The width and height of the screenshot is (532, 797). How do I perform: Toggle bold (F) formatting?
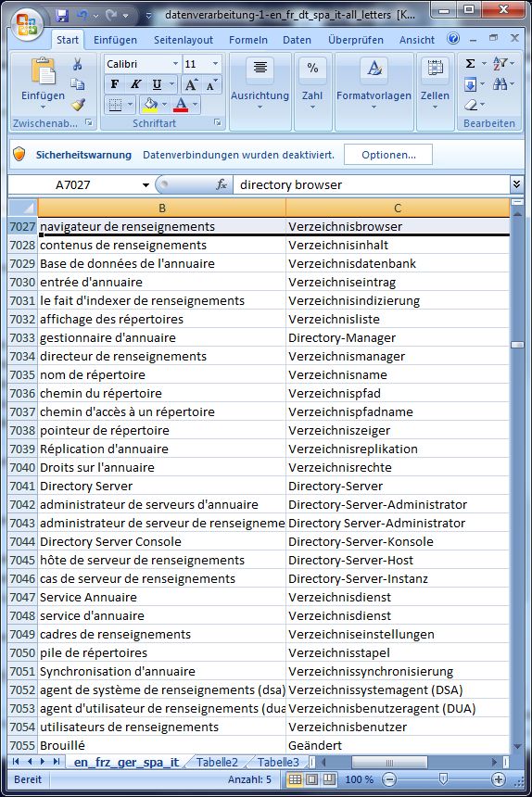(115, 84)
